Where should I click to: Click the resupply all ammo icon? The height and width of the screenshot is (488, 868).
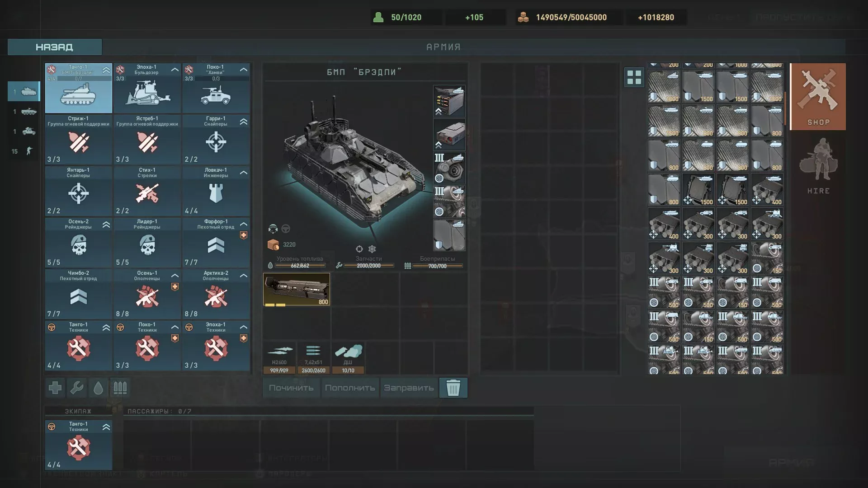pyautogui.click(x=120, y=388)
